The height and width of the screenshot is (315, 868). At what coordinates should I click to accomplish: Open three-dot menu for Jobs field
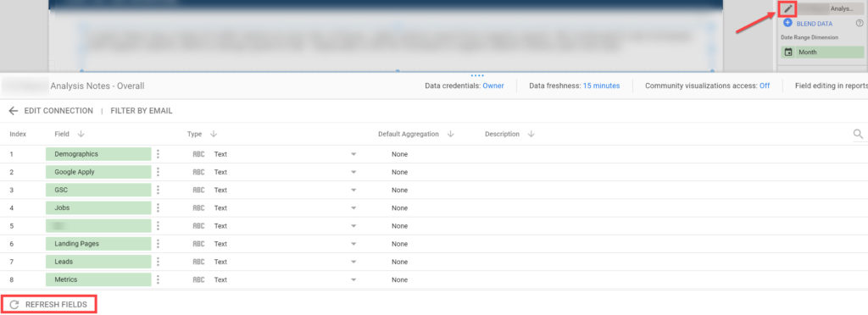(158, 207)
